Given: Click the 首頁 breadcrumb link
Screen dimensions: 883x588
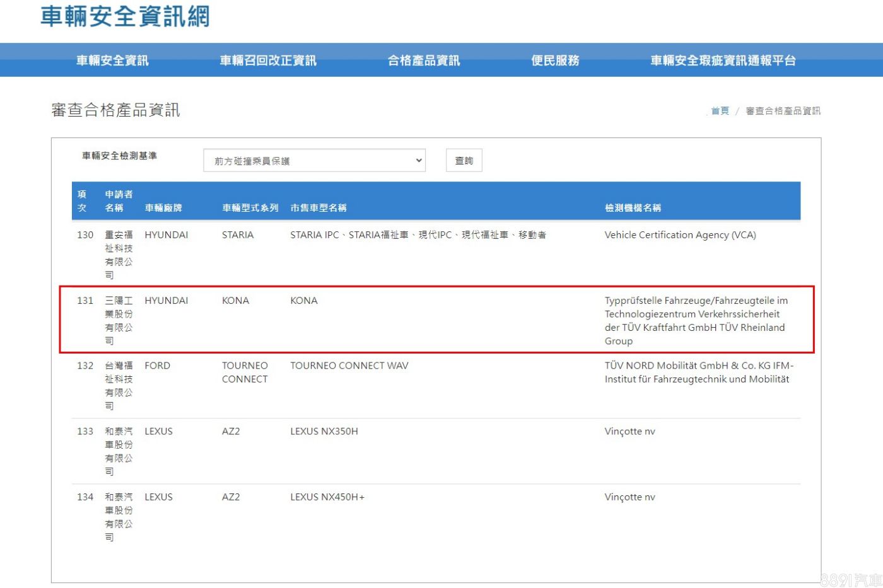Looking at the screenshot, I should (720, 111).
